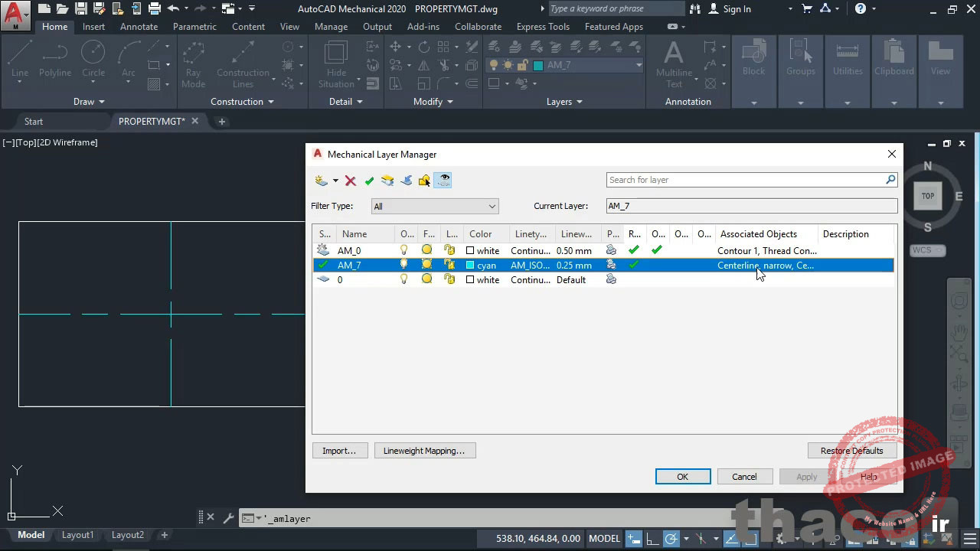The height and width of the screenshot is (551, 980).
Task: Click the Lineweight Mapping button
Action: (424, 451)
